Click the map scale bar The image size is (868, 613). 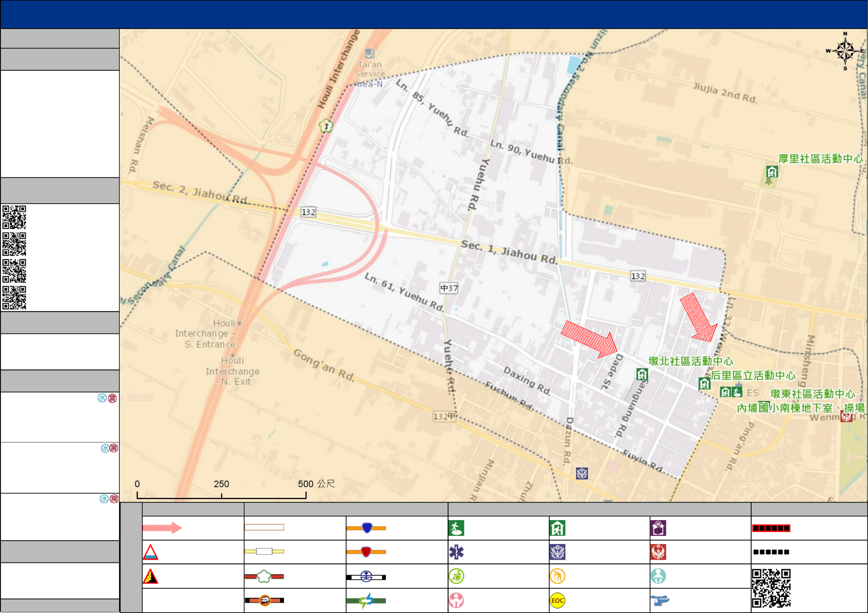222,495
